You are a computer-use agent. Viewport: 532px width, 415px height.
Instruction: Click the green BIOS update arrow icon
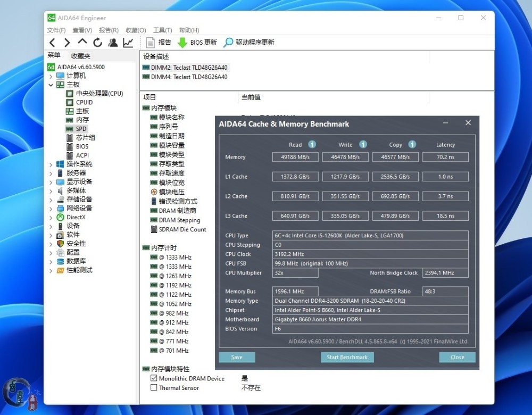(x=182, y=43)
